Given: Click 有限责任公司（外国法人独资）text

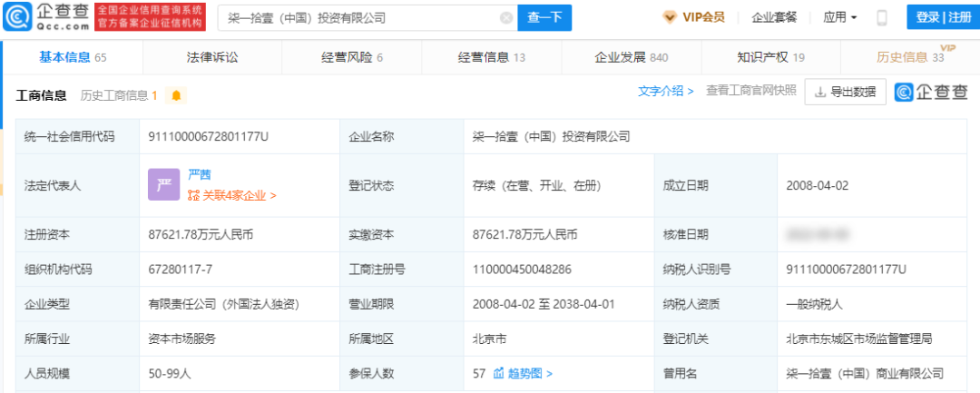Looking at the screenshot, I should (x=224, y=304).
